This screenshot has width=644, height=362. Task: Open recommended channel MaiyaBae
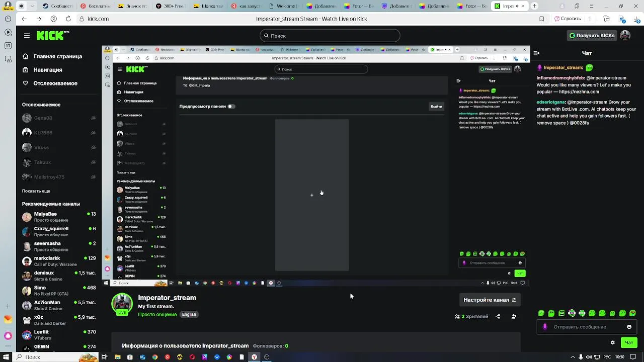[59, 217]
